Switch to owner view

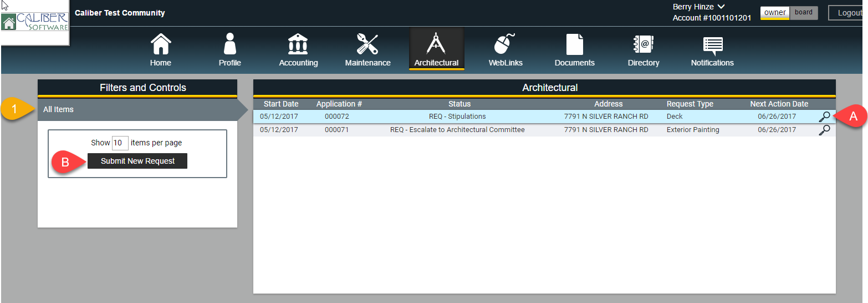pyautogui.click(x=774, y=13)
